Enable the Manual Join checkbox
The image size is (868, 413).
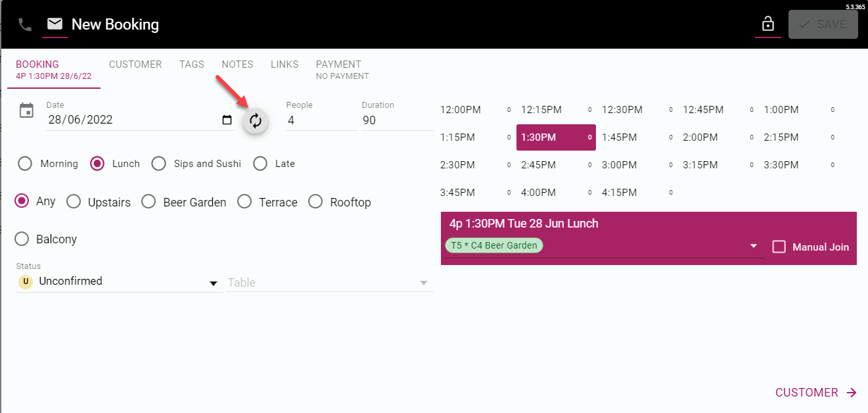tap(779, 246)
